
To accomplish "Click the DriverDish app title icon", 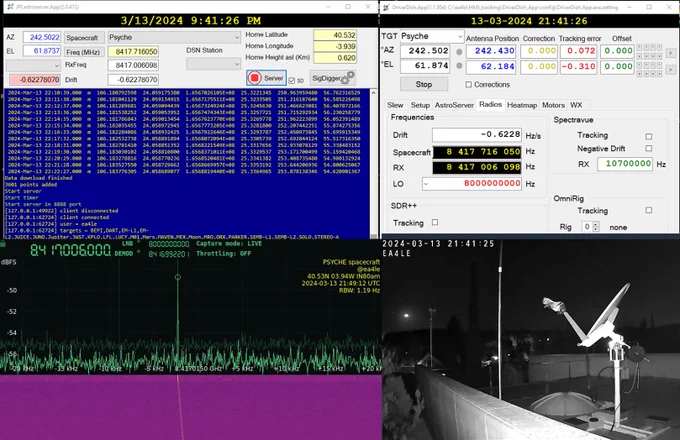I will coord(386,7).
